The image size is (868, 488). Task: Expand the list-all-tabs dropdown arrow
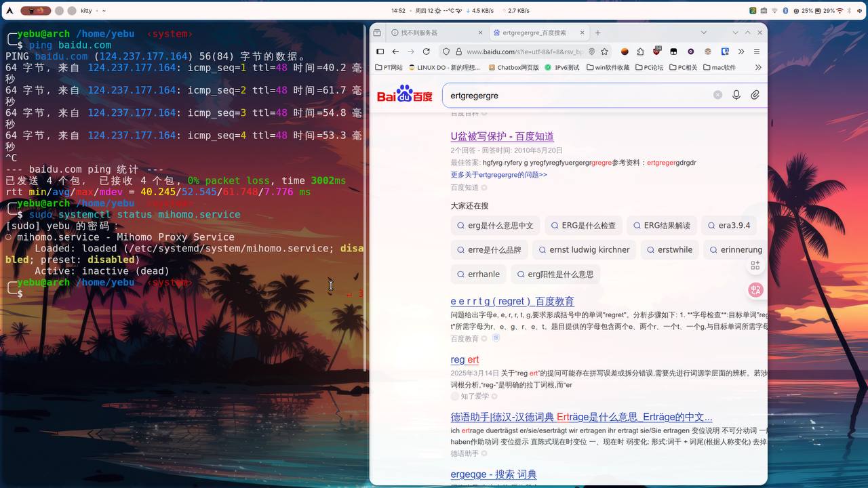[704, 33]
